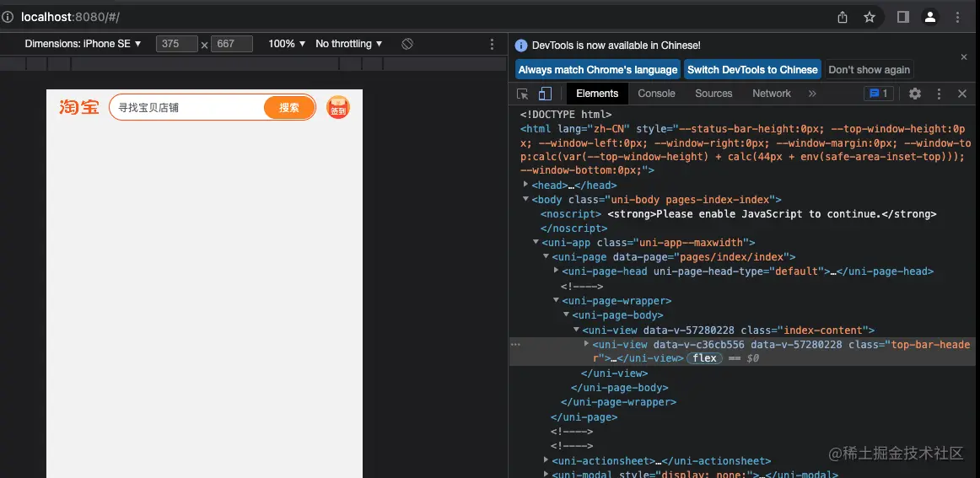
Task: Click the flex badge on selected node
Action: click(704, 358)
